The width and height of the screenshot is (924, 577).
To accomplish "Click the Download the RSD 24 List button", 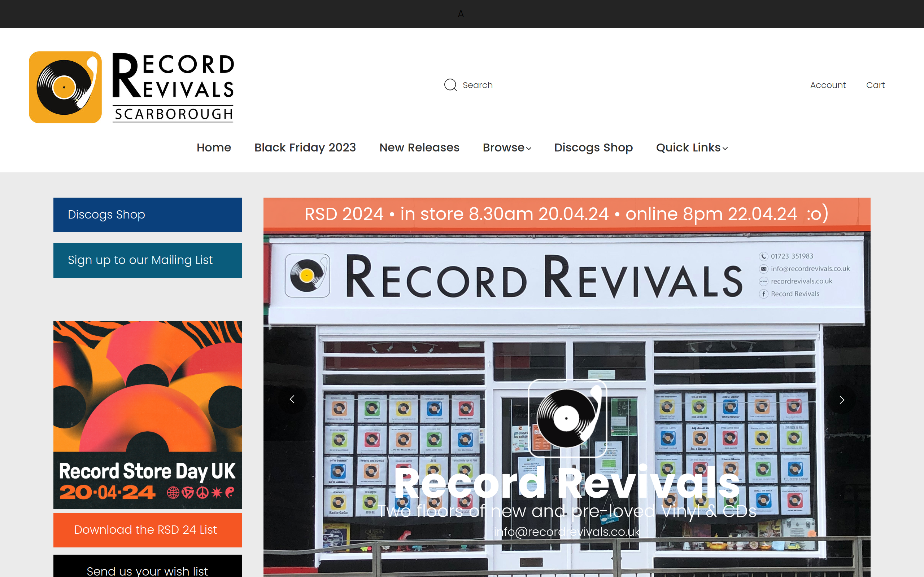I will coord(147,530).
